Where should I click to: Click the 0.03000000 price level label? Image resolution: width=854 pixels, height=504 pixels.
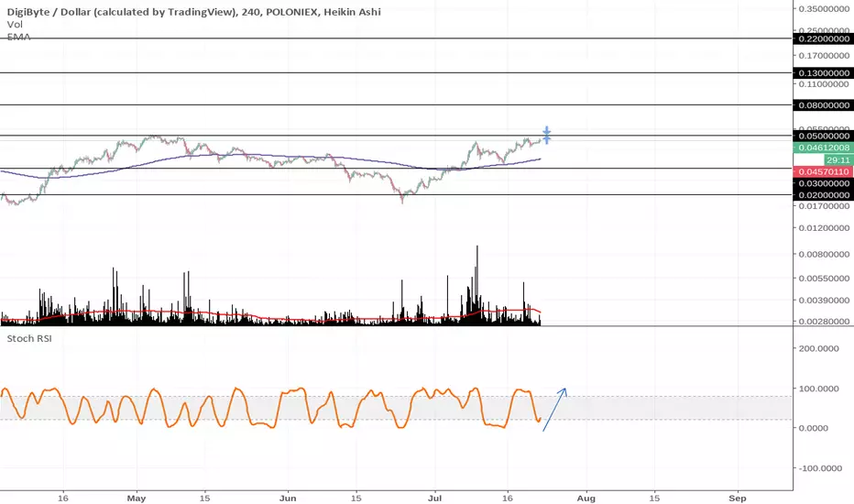tap(824, 183)
